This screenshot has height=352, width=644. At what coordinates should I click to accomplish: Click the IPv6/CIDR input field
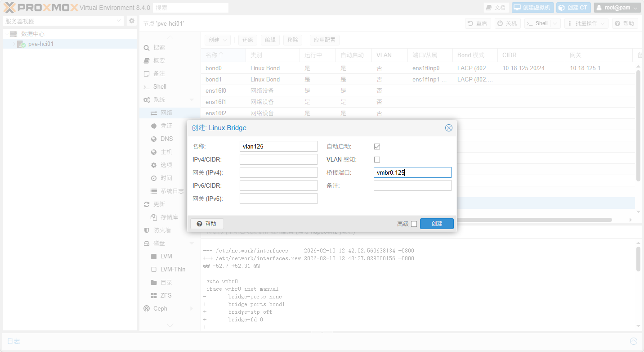278,185
